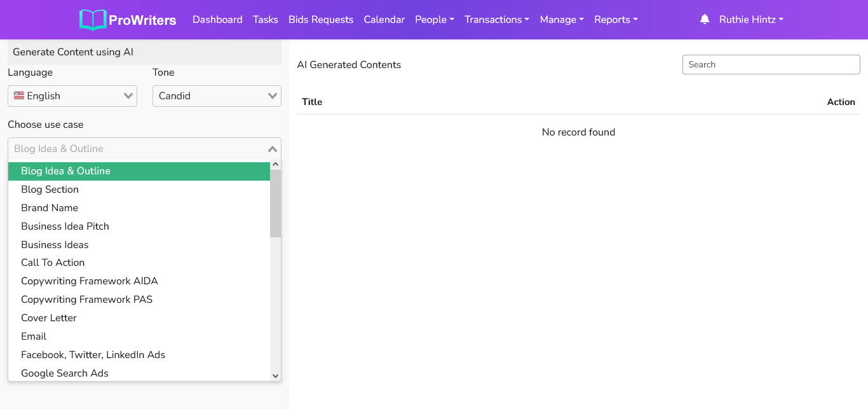Click the use case list scrollbar thumb
The height and width of the screenshot is (409, 868).
coord(276,204)
